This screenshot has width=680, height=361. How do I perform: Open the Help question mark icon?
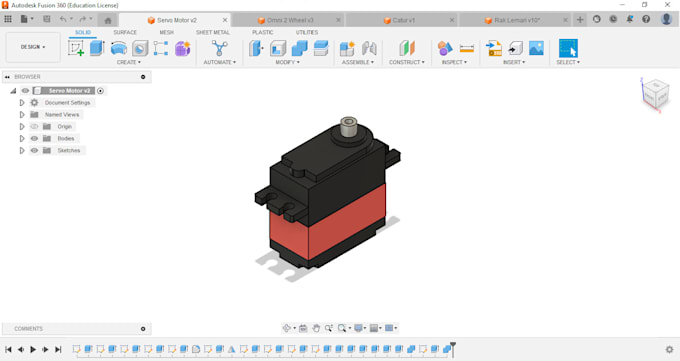click(646, 19)
